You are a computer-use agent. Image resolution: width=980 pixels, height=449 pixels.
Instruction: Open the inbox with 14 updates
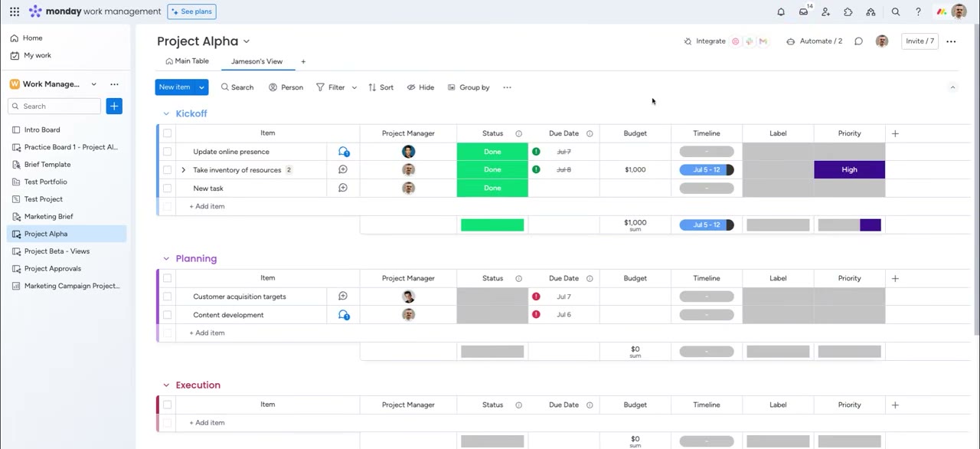[x=804, y=11]
